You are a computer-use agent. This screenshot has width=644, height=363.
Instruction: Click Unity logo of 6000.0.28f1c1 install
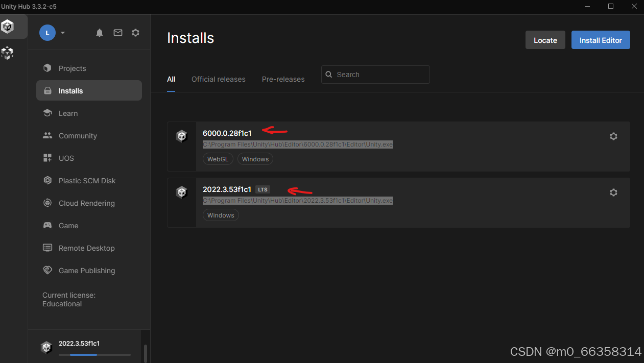click(x=182, y=136)
